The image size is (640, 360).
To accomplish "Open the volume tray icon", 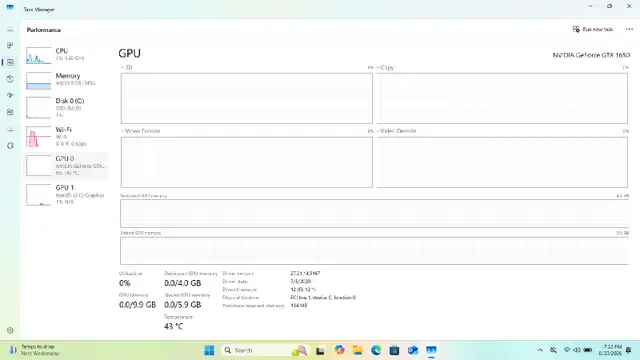I will click(577, 350).
